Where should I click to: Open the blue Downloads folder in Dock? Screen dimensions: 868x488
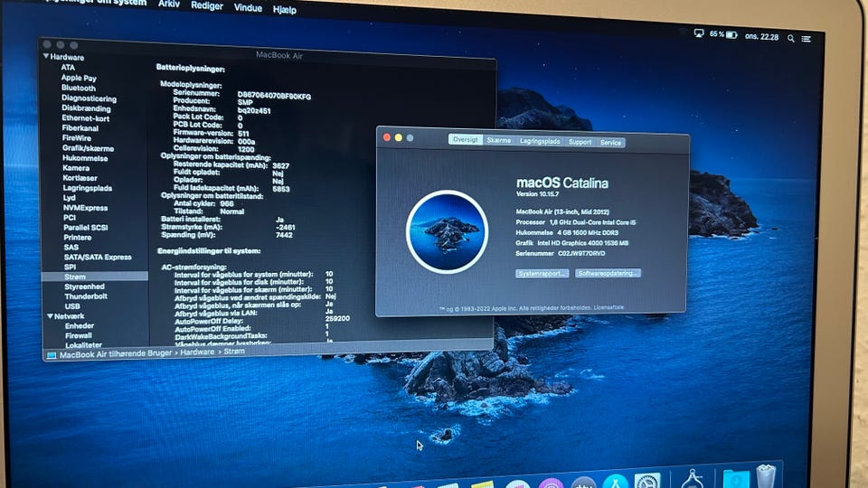(736, 479)
